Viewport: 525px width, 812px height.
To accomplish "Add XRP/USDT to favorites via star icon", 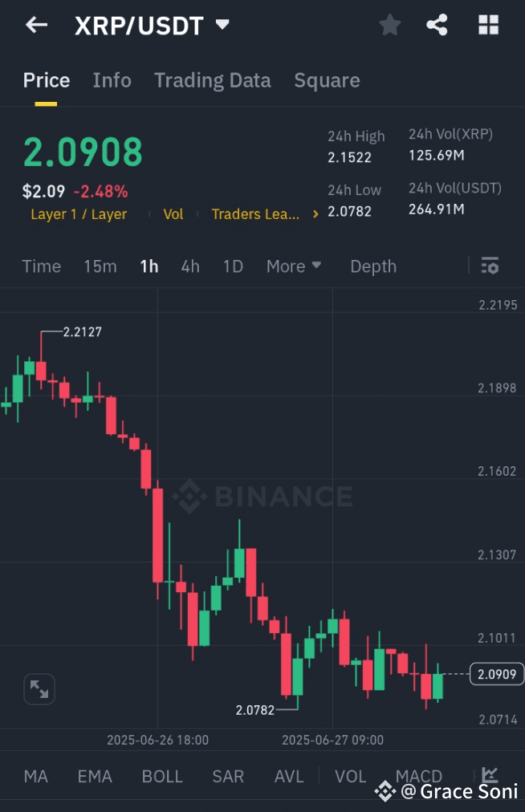I will point(390,25).
